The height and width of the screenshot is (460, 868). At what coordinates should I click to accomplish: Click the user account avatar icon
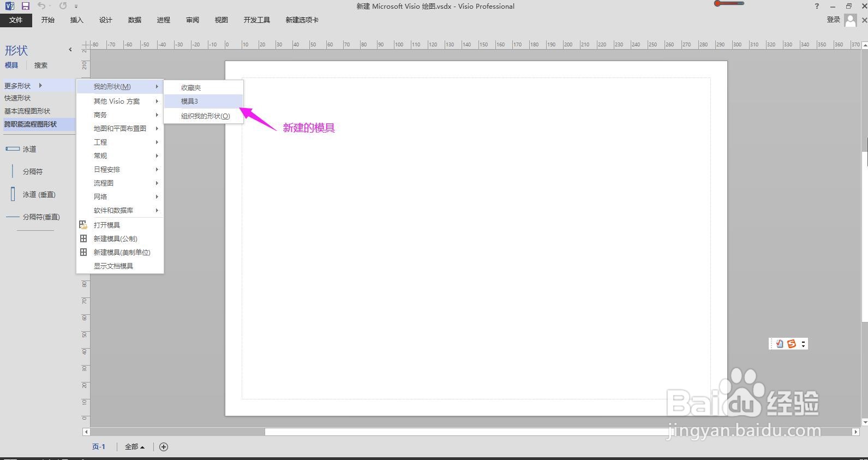click(850, 20)
